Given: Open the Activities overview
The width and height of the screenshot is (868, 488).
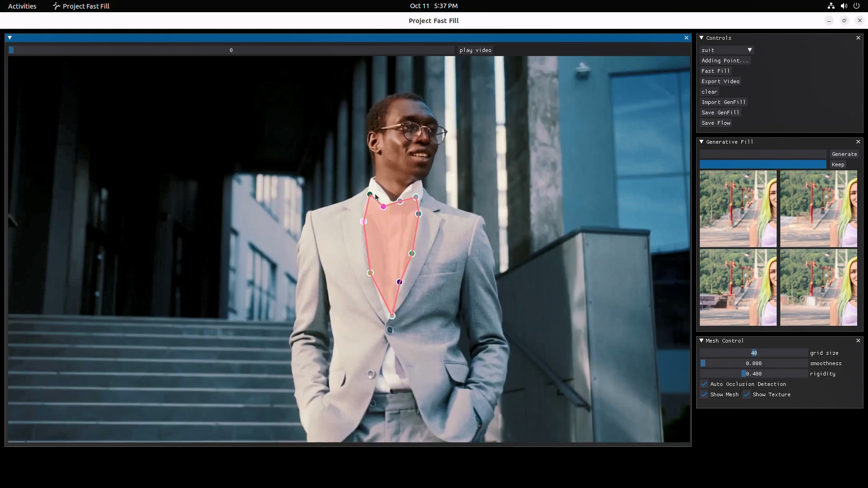Looking at the screenshot, I should coord(22,6).
